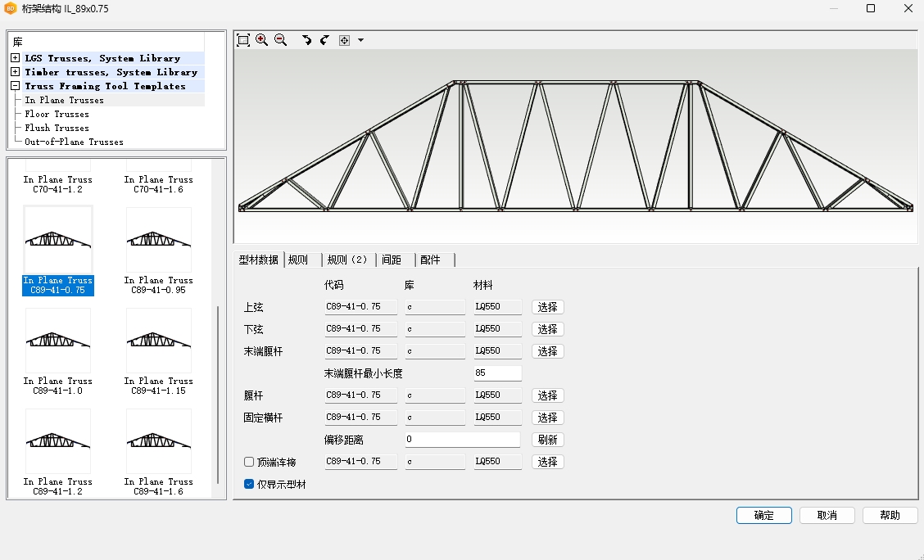924x560 pixels.
Task: Click the 刷新 refresh button
Action: pyautogui.click(x=547, y=440)
